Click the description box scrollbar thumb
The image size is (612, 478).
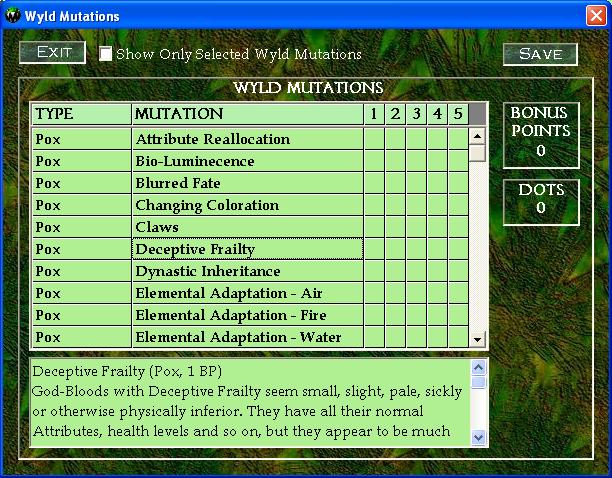479,382
